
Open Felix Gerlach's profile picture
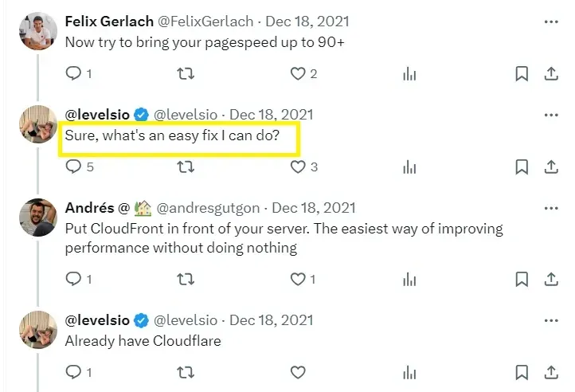(x=37, y=29)
